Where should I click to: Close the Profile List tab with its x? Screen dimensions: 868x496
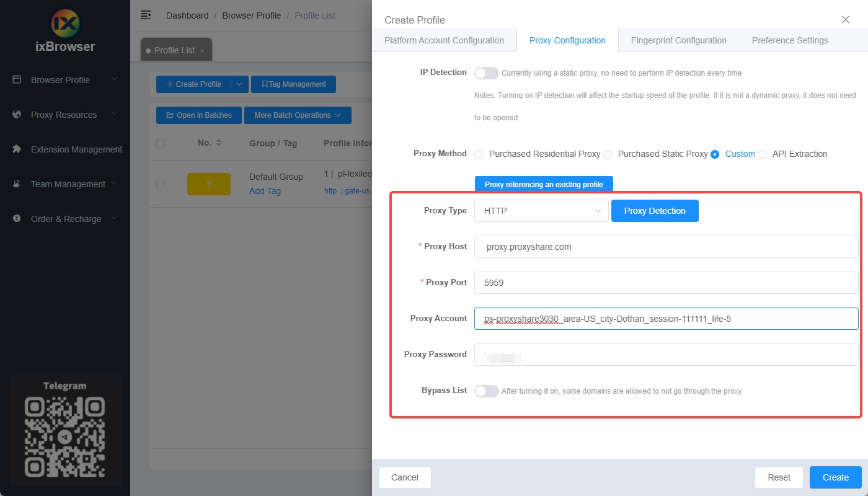201,51
